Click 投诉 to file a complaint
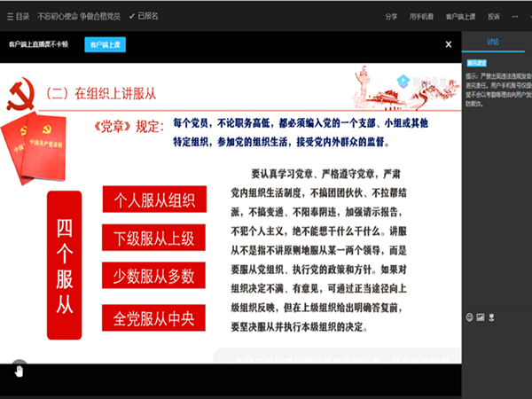 pos(494,16)
